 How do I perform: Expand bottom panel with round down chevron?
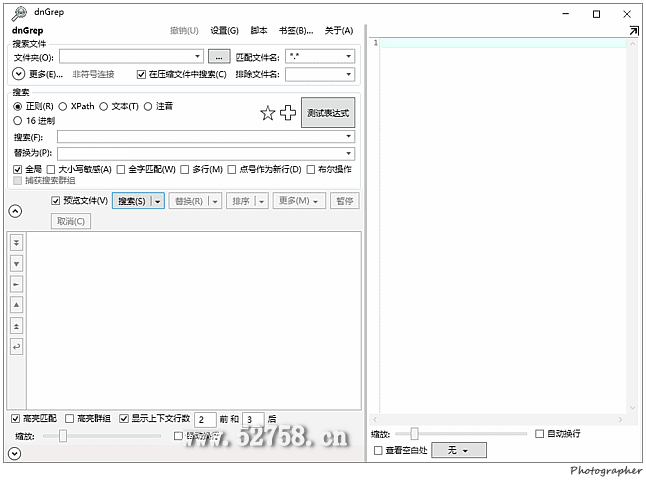tap(14, 454)
